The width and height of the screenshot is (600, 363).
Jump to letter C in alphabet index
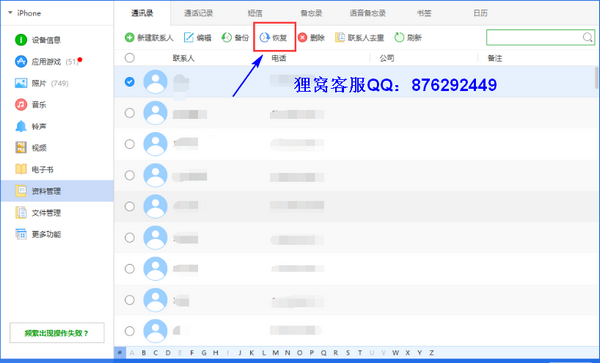point(155,353)
